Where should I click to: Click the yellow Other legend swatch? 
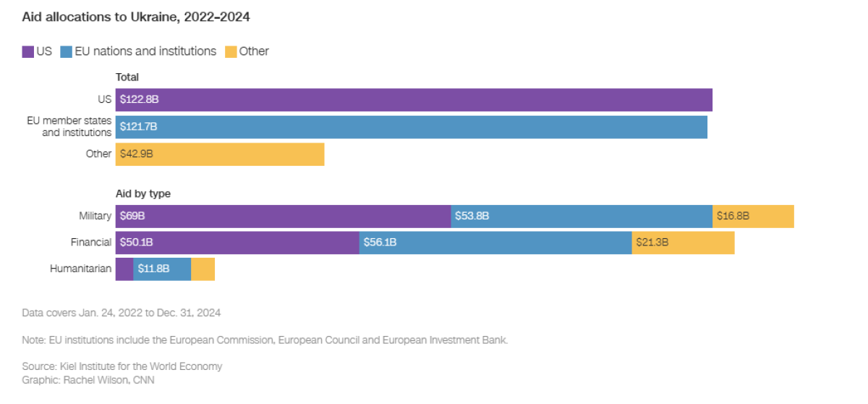[231, 51]
